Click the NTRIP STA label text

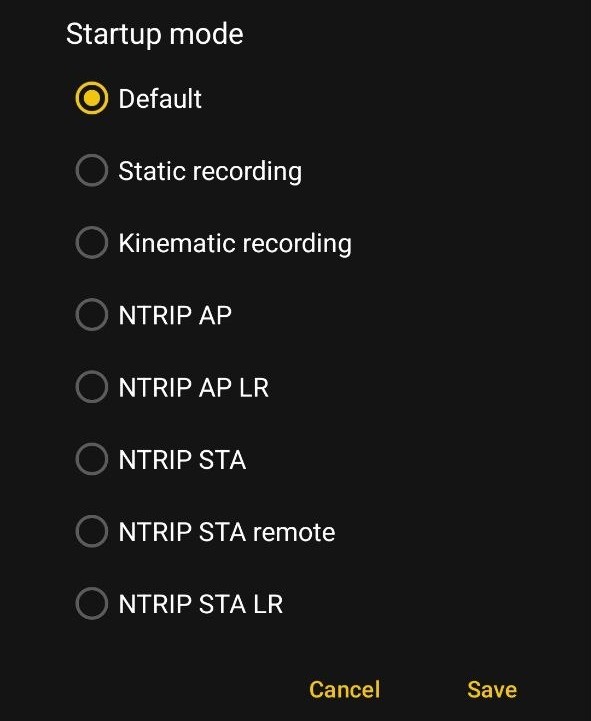(x=183, y=460)
